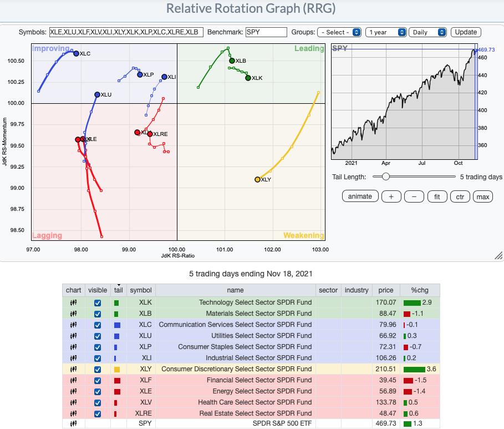
Task: Select the XLU point on RRG chart
Action: coord(97,94)
